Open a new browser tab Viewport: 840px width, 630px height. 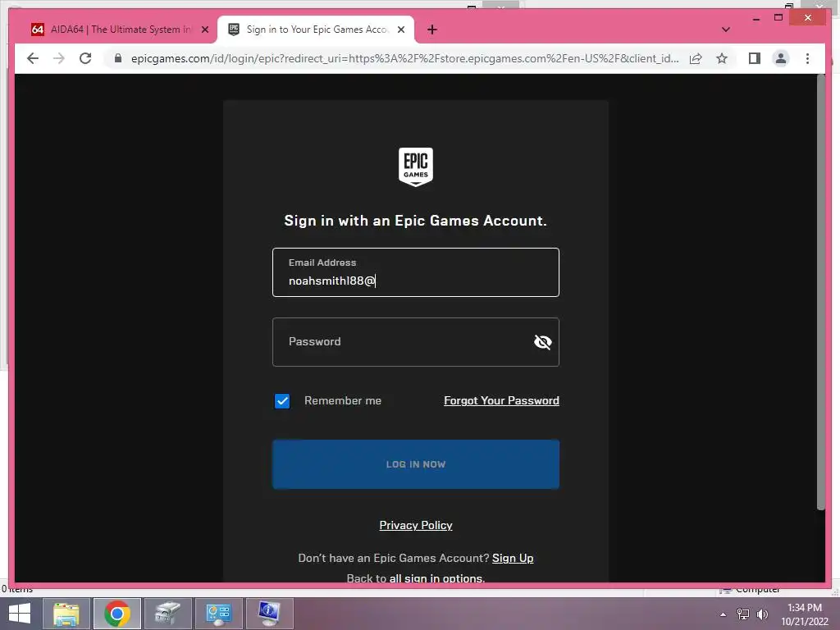click(x=432, y=30)
